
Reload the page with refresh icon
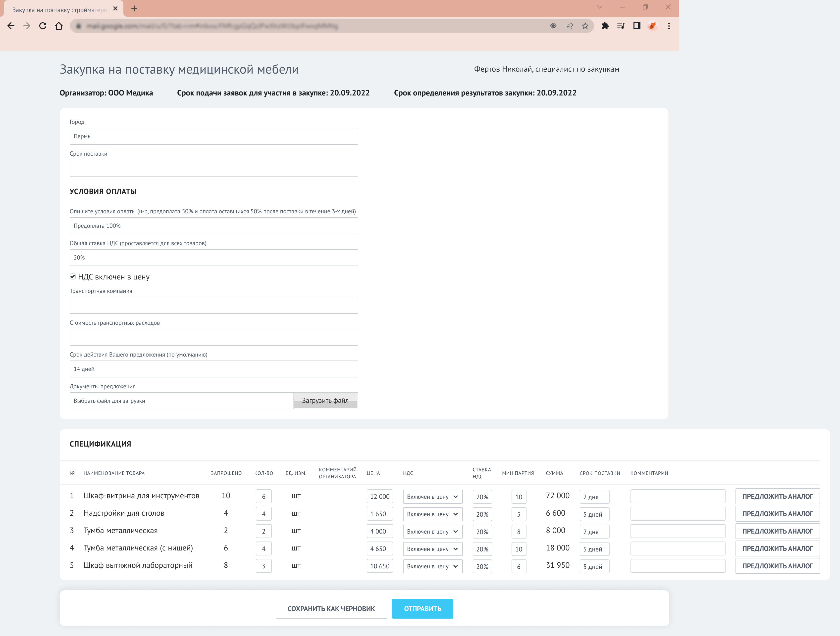43,26
